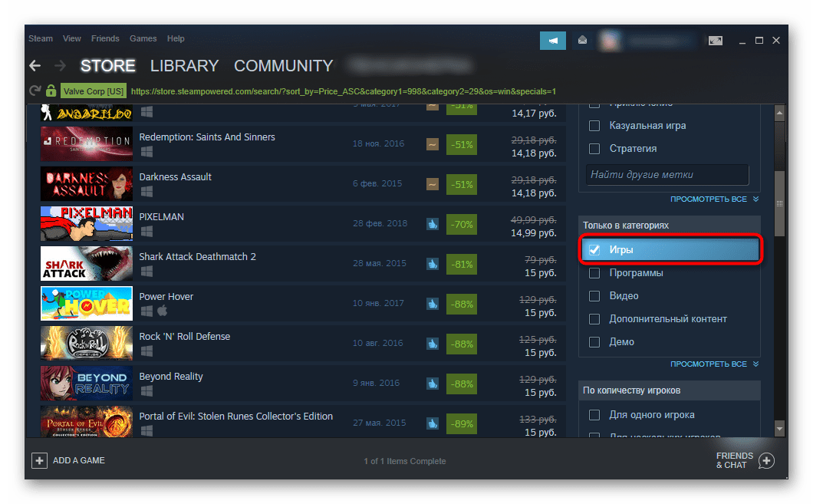The image size is (813, 504).
Task: Open the Redemption: Saints And Sinners title
Action: coord(207,137)
